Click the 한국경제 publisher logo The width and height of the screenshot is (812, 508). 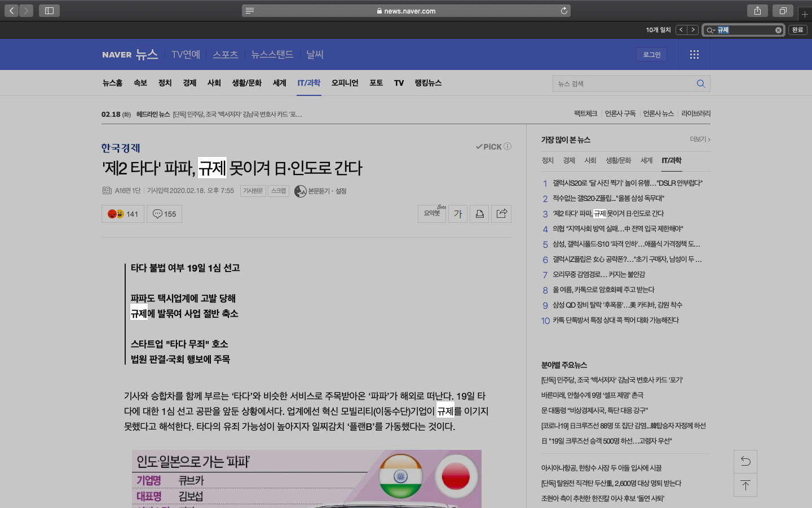coord(121,148)
